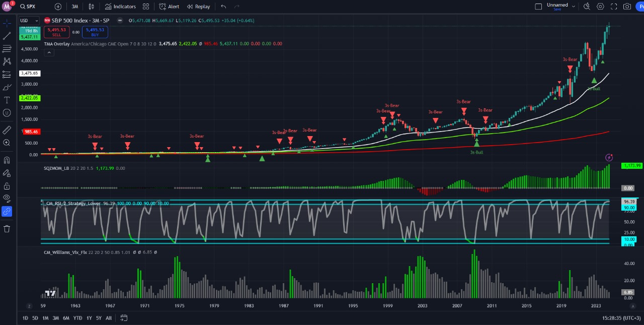Screen dimensions: 644x325
Task: Switch to the YTD time range
Action: 77,318
